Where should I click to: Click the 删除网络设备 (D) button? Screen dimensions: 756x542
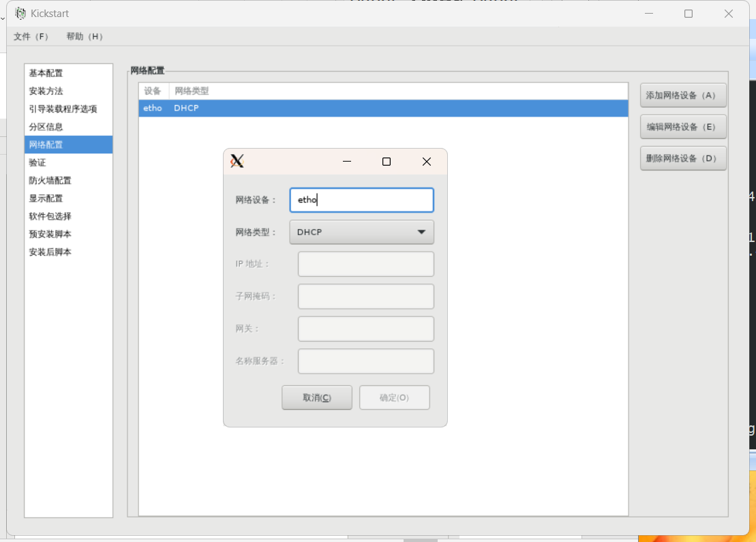682,158
